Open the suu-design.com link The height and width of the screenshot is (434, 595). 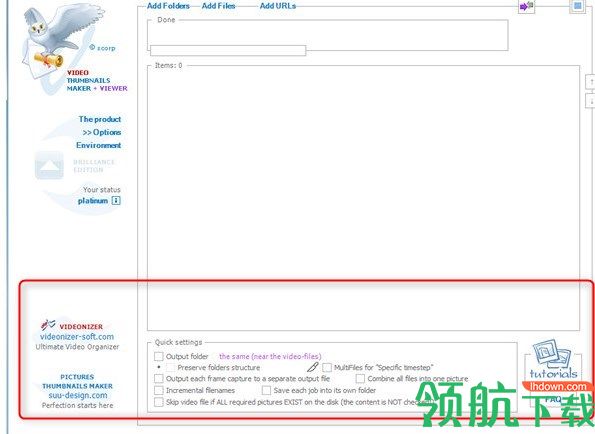point(78,395)
